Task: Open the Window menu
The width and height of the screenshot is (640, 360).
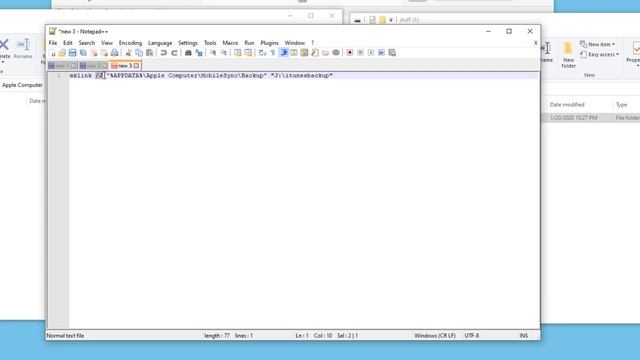Action: tap(295, 43)
